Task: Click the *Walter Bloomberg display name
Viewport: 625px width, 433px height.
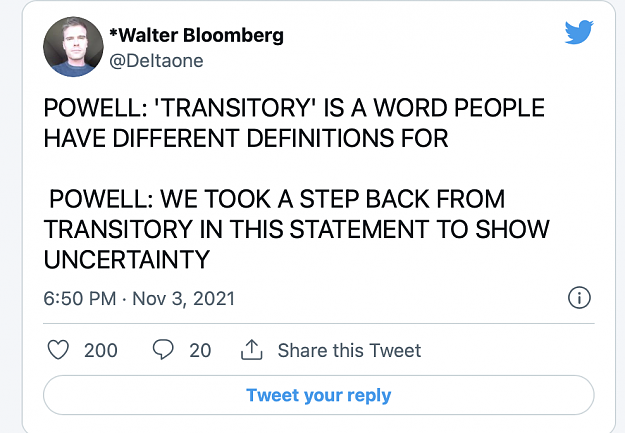Action: coord(197,35)
